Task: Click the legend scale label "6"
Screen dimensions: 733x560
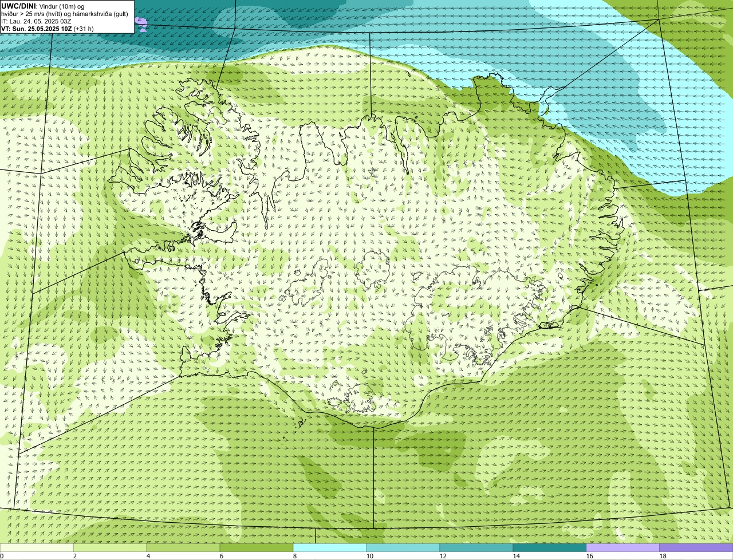Action: [222, 556]
